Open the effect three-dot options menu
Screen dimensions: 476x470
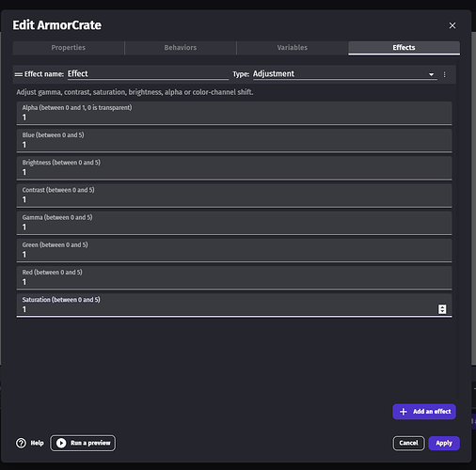[x=444, y=74]
